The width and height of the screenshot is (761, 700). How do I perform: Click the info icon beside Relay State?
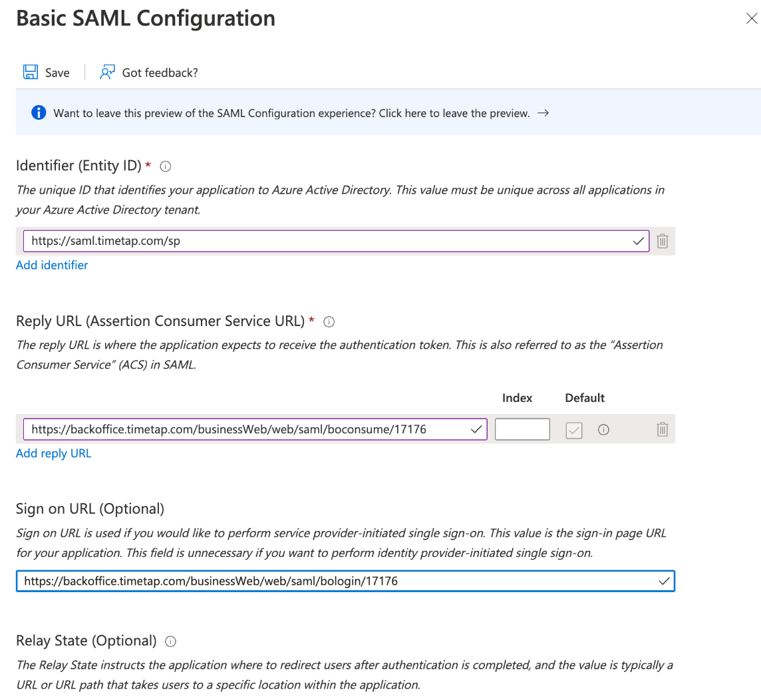coord(170,641)
